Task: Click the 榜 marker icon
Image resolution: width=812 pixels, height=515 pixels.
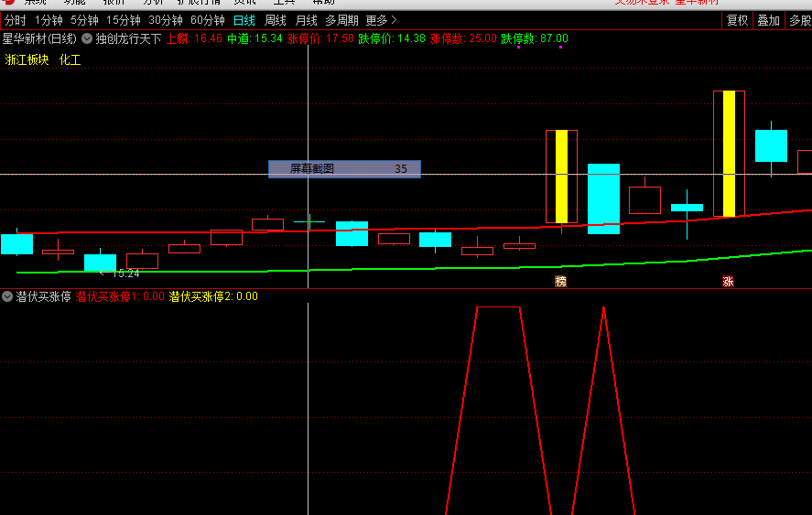Action: pos(561,282)
